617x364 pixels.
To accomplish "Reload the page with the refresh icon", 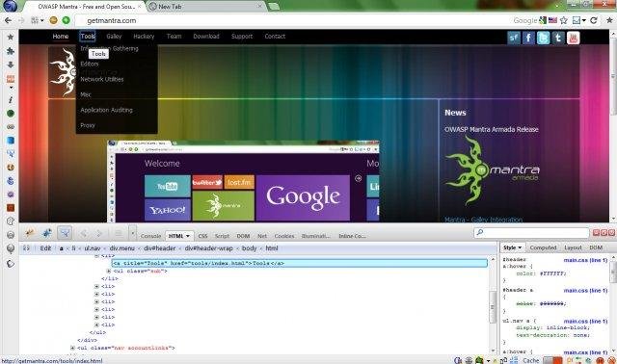I will (x=594, y=20).
